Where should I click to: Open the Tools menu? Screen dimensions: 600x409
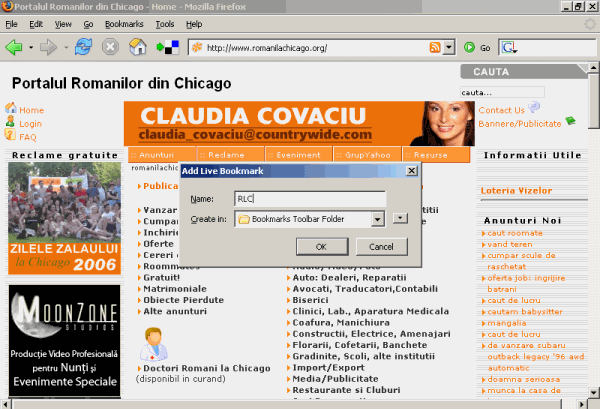click(x=165, y=23)
